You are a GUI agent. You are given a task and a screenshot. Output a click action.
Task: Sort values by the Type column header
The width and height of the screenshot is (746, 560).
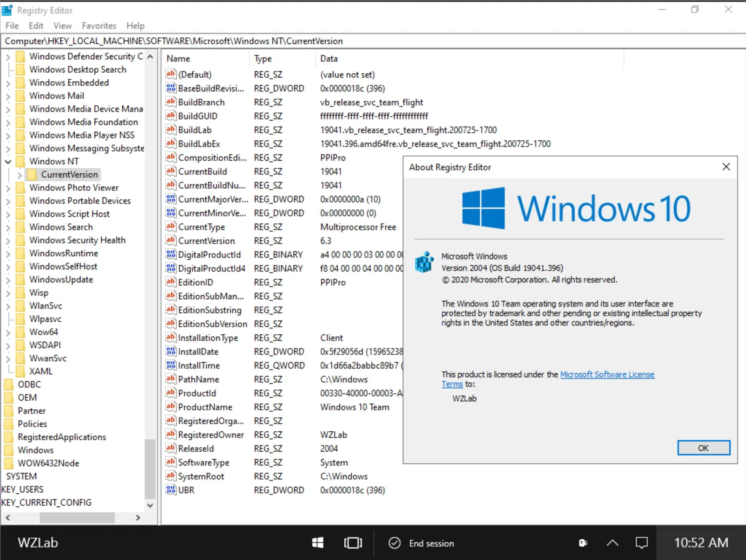pyautogui.click(x=282, y=58)
